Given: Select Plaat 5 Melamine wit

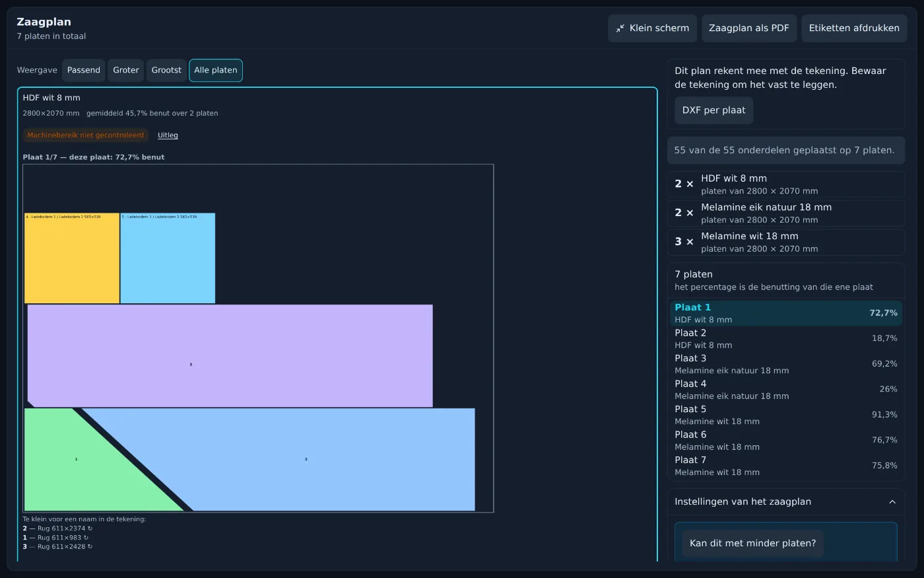Looking at the screenshot, I should pyautogui.click(x=786, y=415).
